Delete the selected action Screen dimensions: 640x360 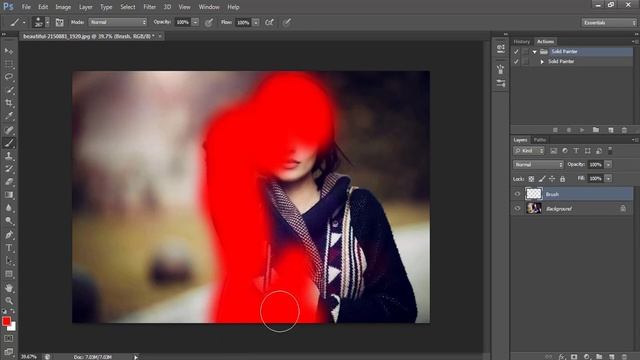(624, 130)
